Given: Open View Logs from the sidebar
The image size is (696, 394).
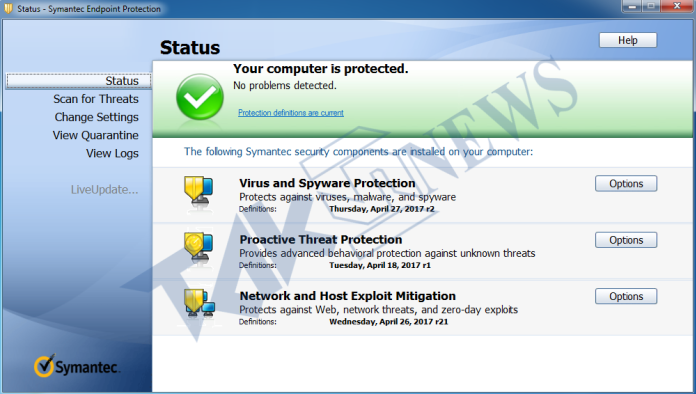Looking at the screenshot, I should (x=112, y=154).
